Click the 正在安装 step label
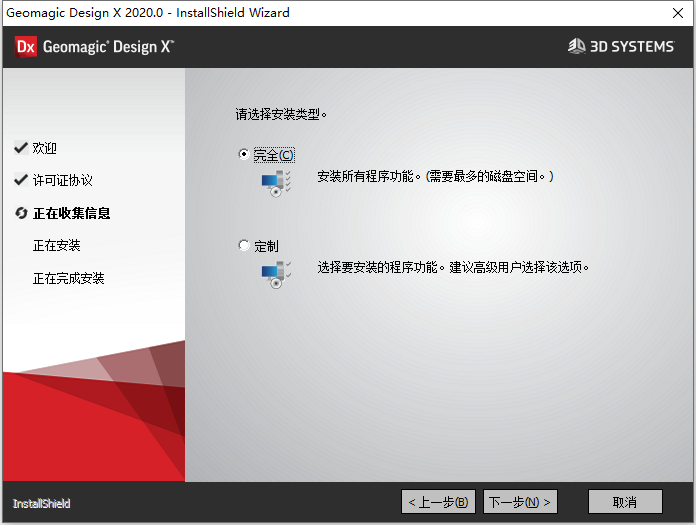 tap(56, 245)
